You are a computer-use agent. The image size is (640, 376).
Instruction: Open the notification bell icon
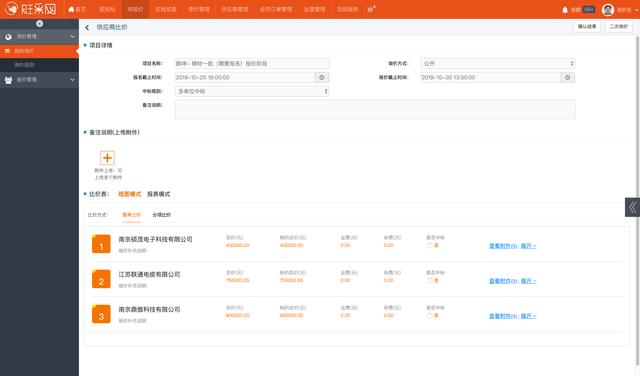pyautogui.click(x=565, y=10)
